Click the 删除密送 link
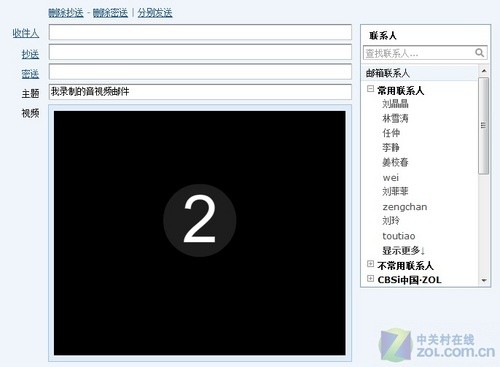 [x=110, y=13]
